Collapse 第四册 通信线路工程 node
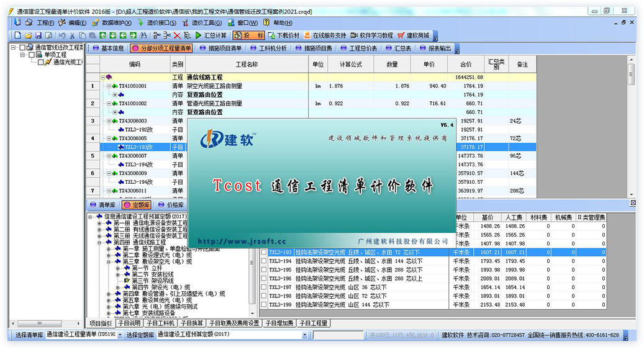 (99, 243)
